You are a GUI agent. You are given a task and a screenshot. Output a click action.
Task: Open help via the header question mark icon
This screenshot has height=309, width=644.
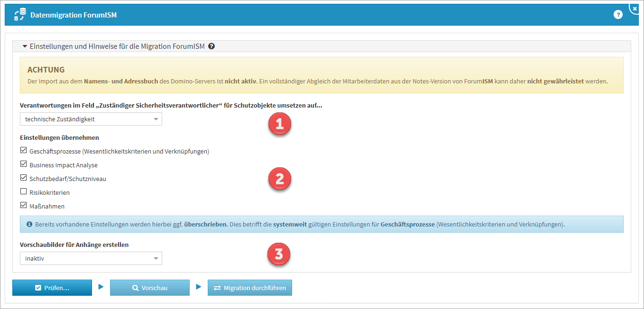(618, 15)
